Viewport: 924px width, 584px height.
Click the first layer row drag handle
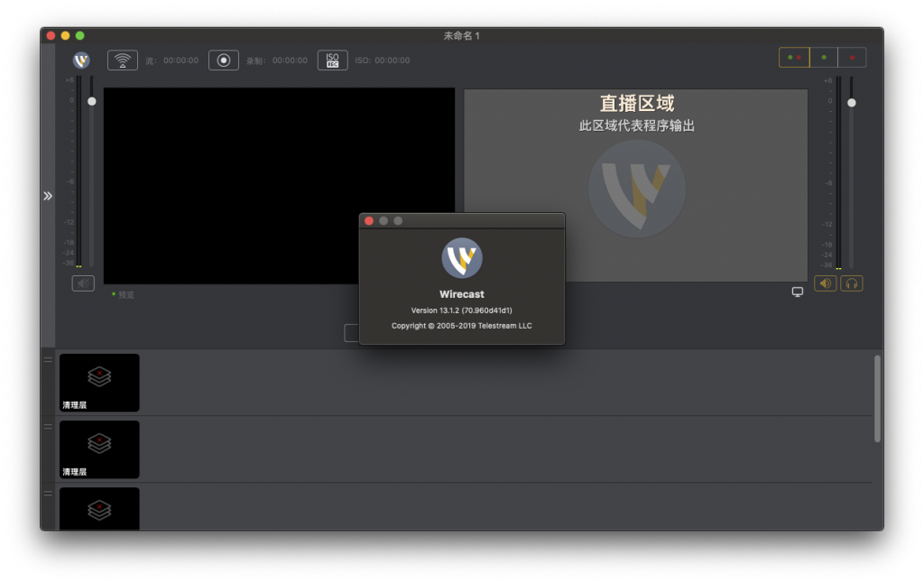49,359
